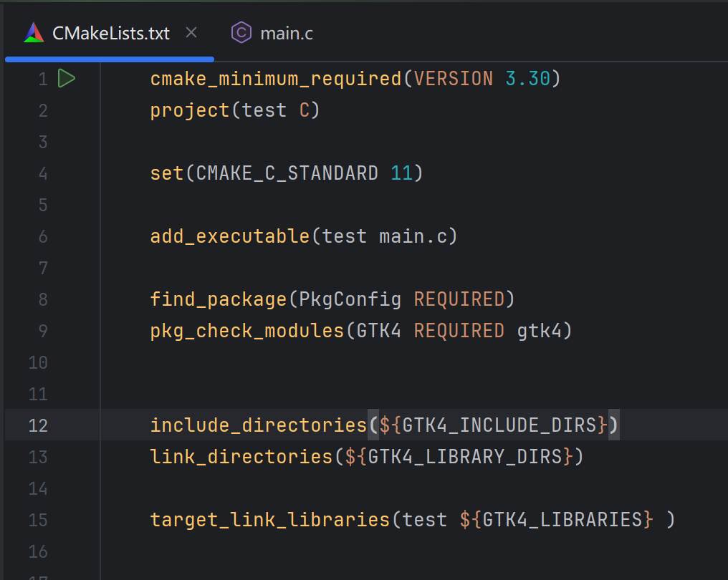The image size is (728, 580).
Task: Click pkg_check_modules on line 9
Action: click(247, 331)
